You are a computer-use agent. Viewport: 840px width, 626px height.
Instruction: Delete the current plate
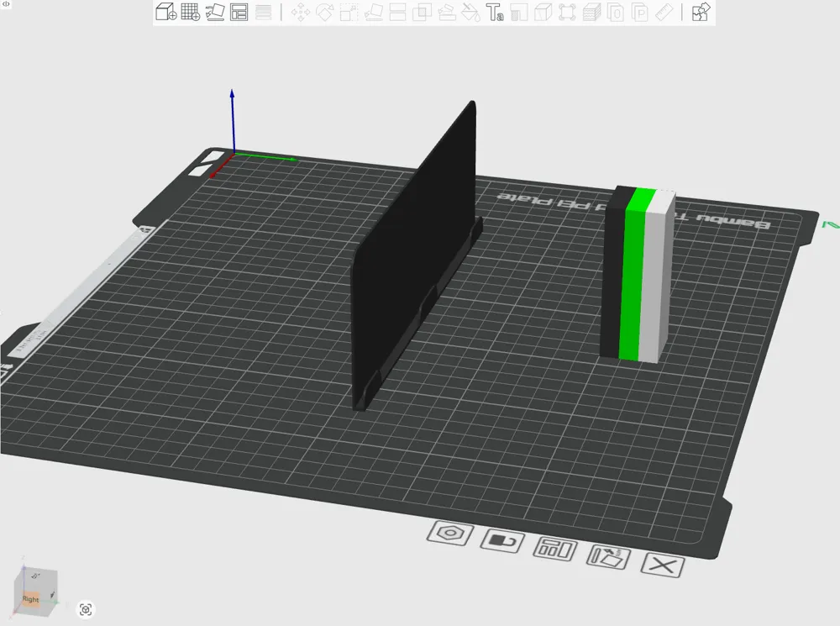pyautogui.click(x=660, y=565)
